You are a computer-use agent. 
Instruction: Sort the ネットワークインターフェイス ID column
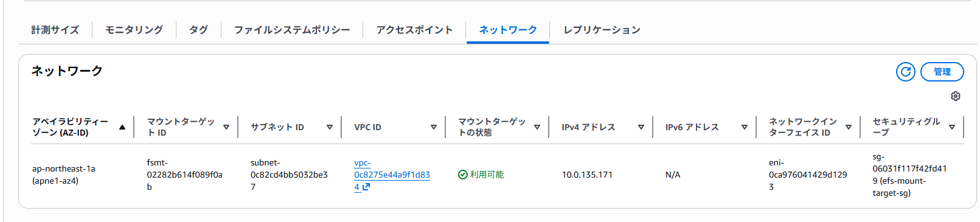849,127
